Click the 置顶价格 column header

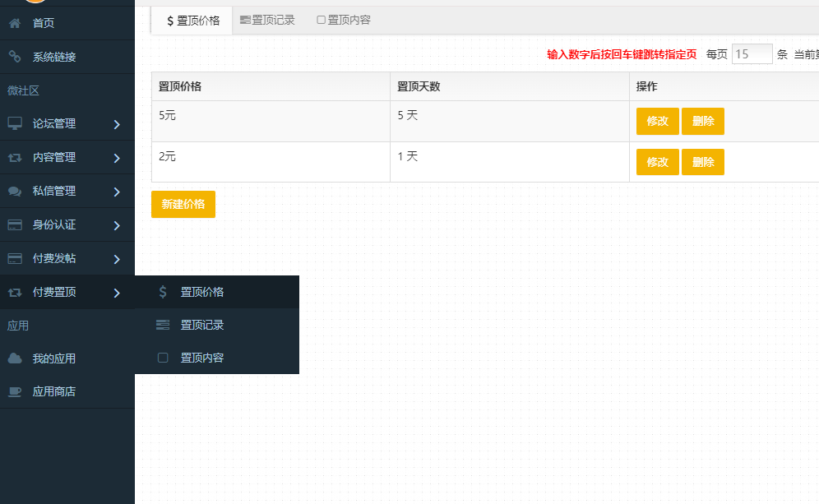[181, 86]
